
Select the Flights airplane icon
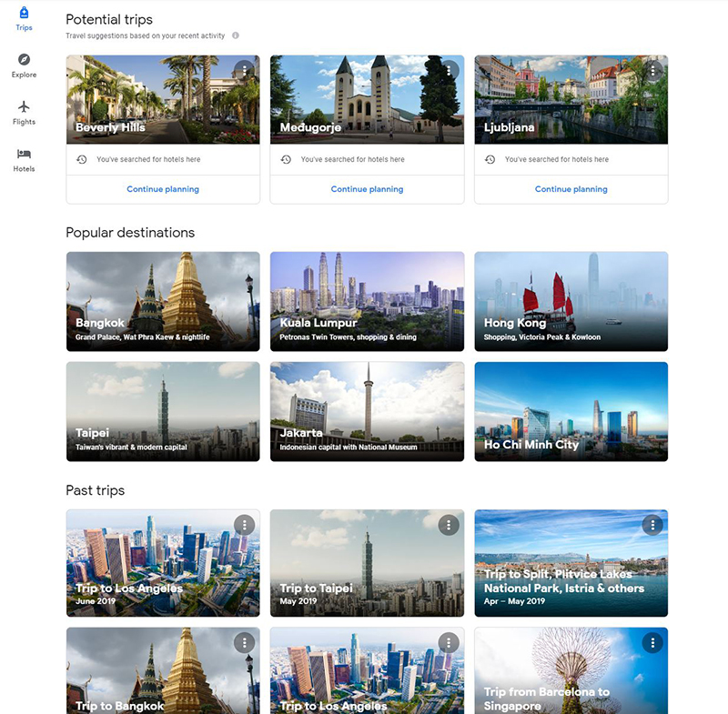[24, 107]
